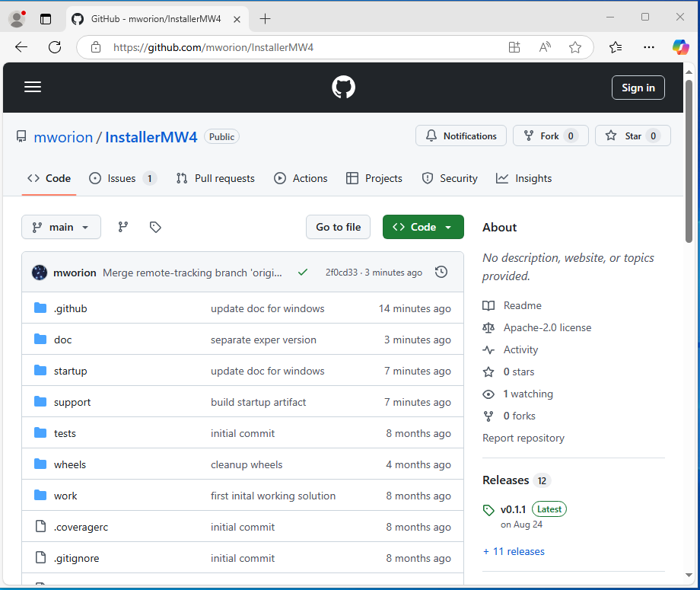Open the Favorites list icon
Image resolution: width=700 pixels, height=590 pixels.
click(x=616, y=47)
